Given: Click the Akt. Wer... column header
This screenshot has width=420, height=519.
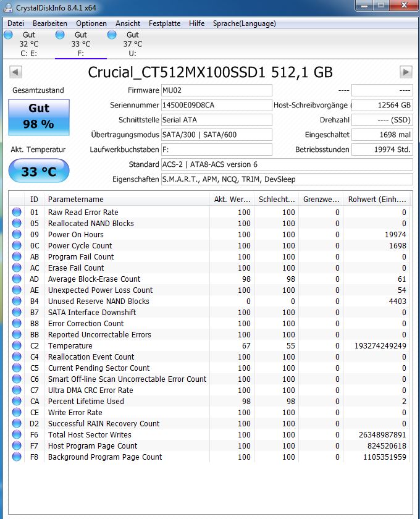Looking at the screenshot, I should point(232,199).
